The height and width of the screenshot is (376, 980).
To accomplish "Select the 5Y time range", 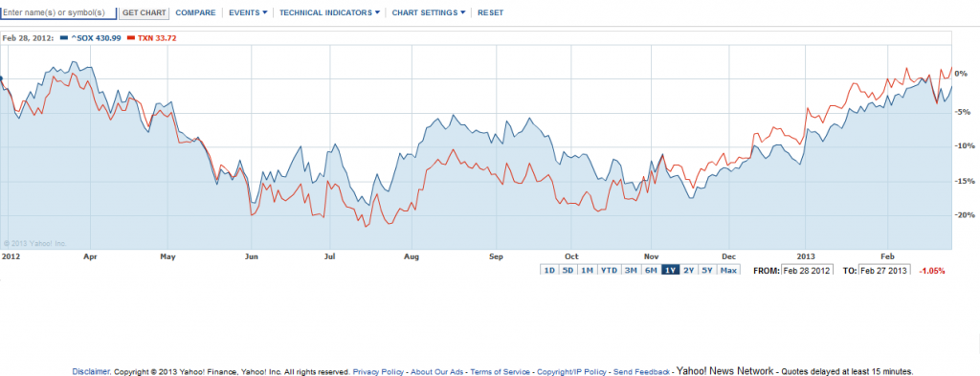I will click(707, 271).
